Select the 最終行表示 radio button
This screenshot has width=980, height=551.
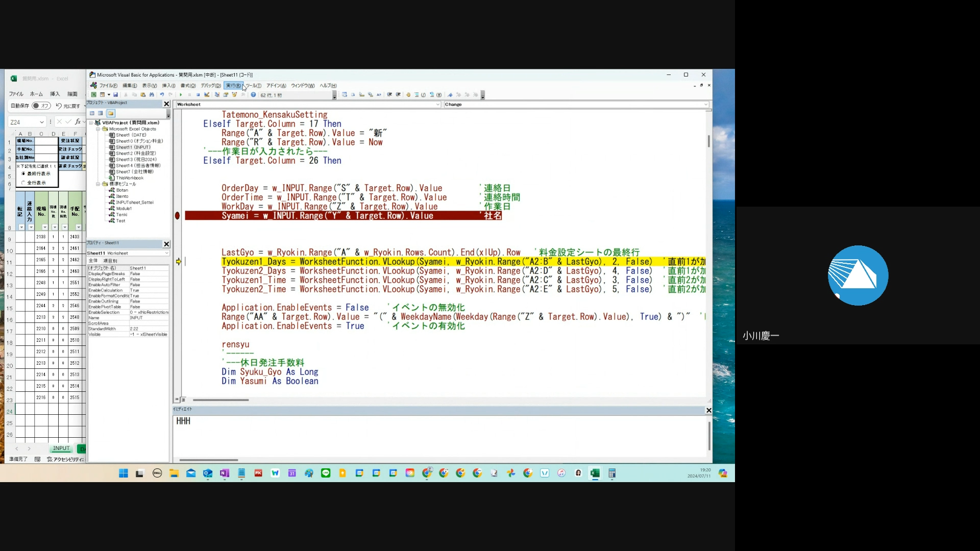tap(23, 174)
